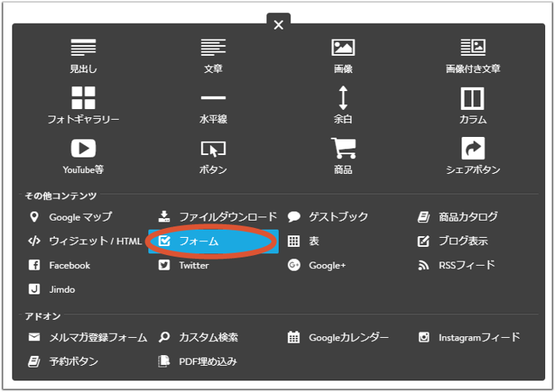Viewport: 555px width, 392px height.
Task: Close the element picker with X
Action: pyautogui.click(x=279, y=25)
